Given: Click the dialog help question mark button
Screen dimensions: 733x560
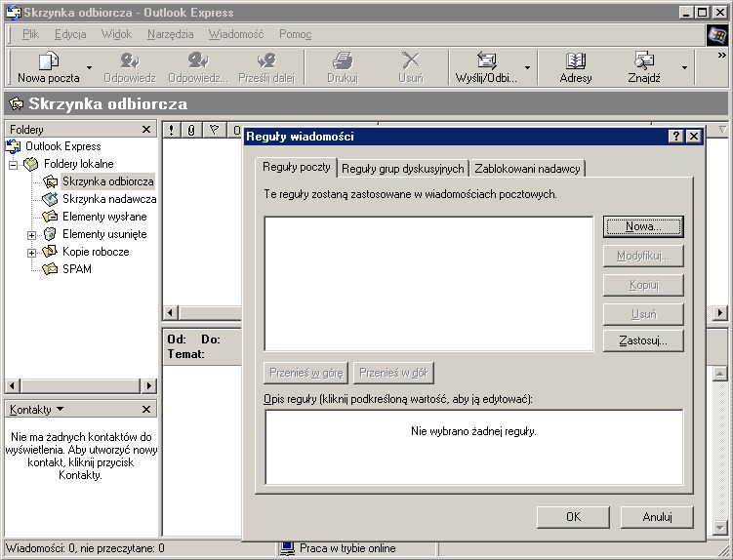Looking at the screenshot, I should (x=676, y=137).
